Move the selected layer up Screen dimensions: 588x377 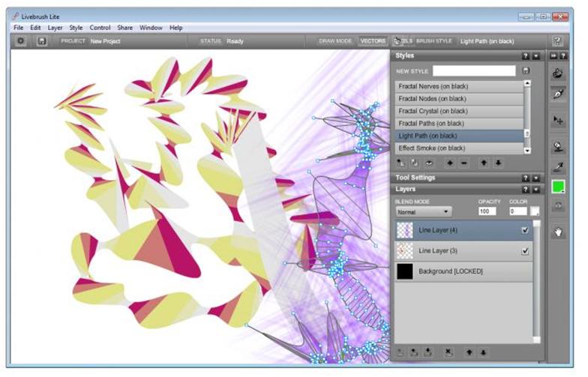[469, 352]
